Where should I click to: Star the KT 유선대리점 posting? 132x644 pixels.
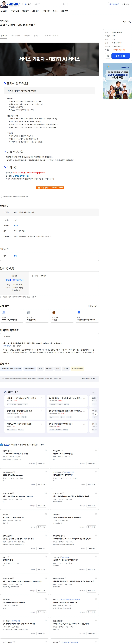coord(84,424)
